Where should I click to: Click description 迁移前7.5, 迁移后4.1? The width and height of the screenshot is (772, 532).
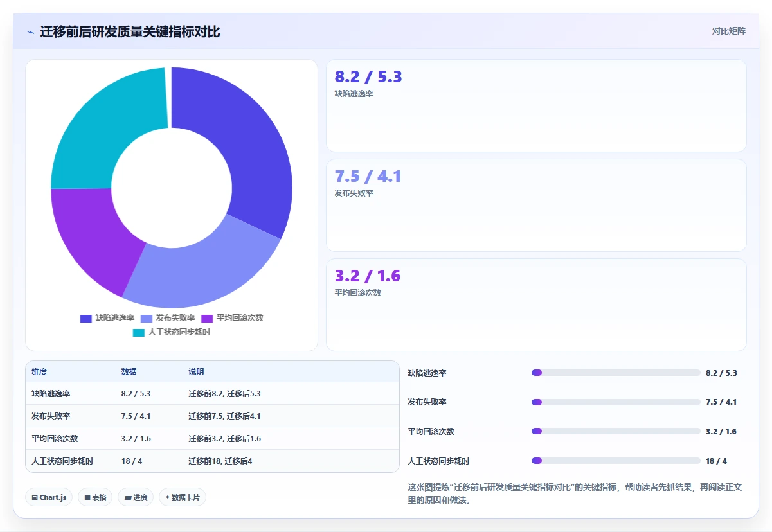224,416
